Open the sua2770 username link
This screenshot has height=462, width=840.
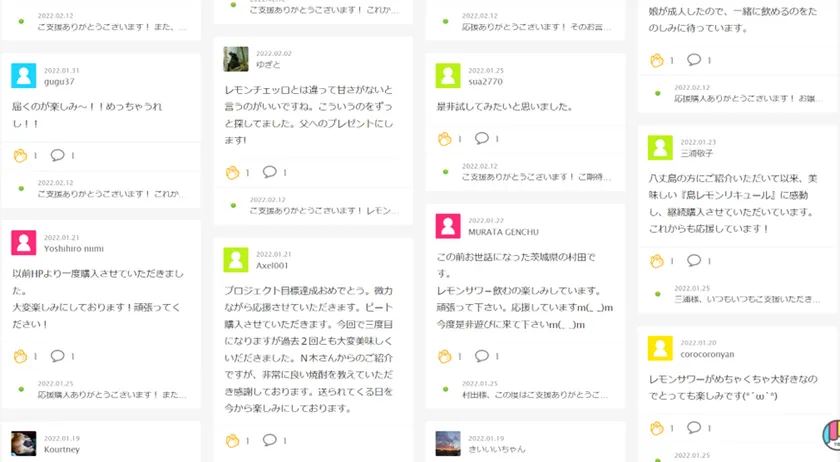485,82
